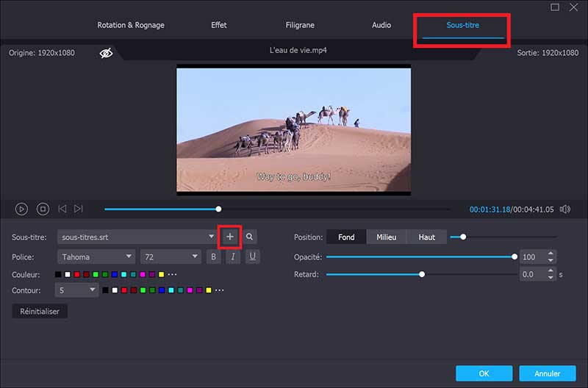
Task: Jump to the previous frame
Action: (x=62, y=209)
